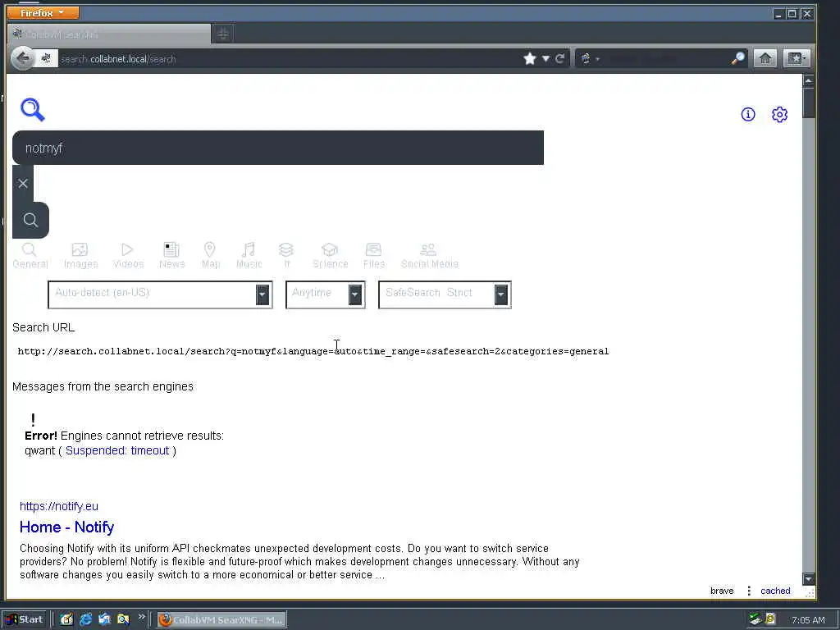The width and height of the screenshot is (840, 630).
Task: Switch to the Map category
Action: (x=210, y=256)
